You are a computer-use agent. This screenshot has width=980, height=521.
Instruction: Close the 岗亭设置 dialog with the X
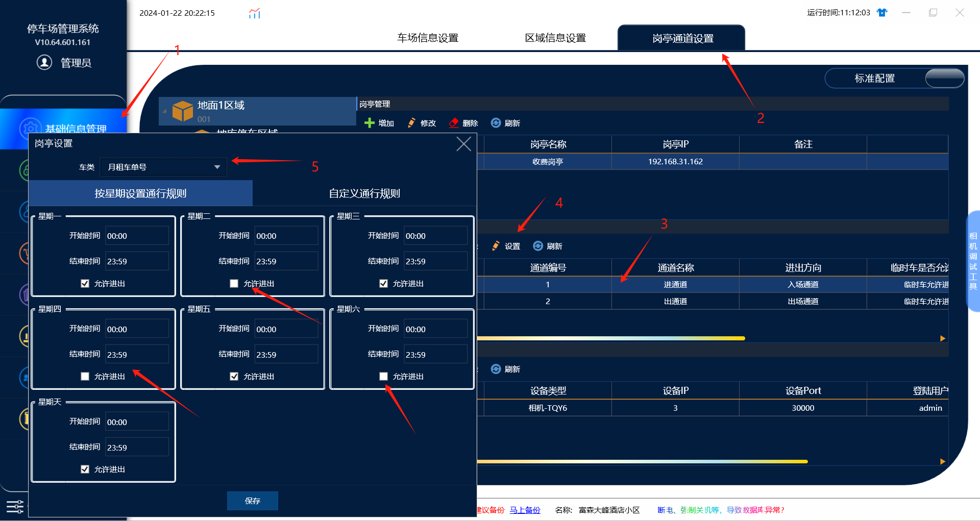(x=463, y=144)
